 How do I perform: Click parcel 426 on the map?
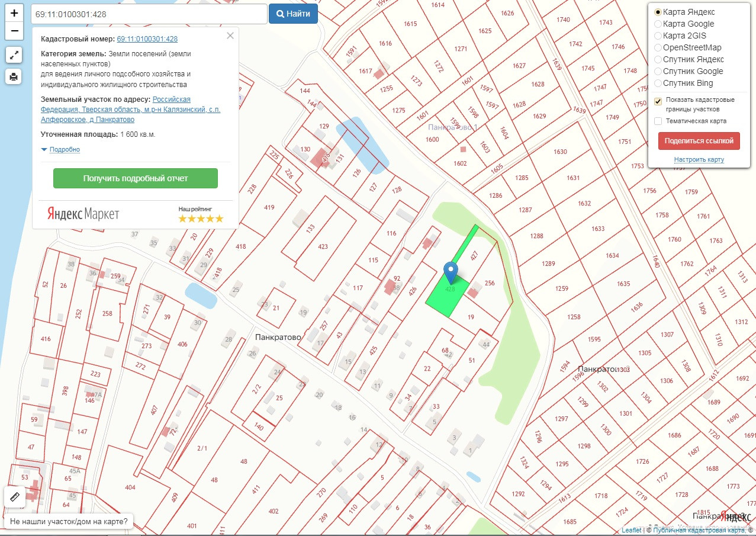pyautogui.click(x=413, y=290)
